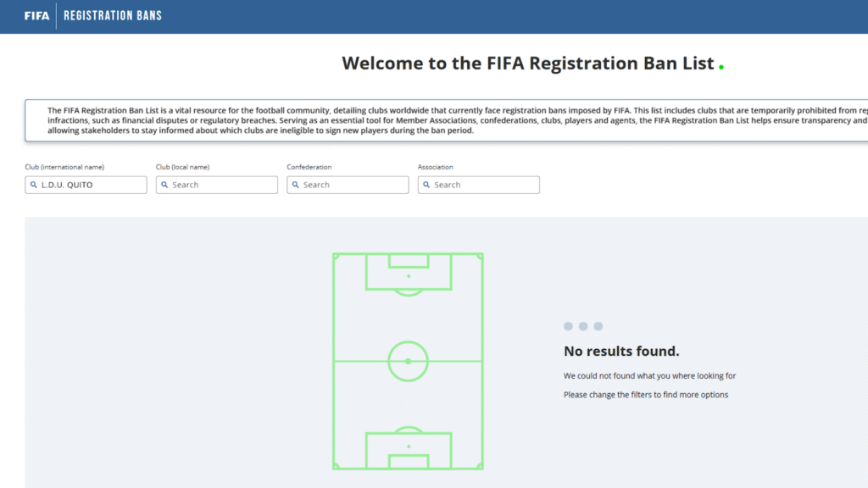
Task: Click the No results found heading
Action: [621, 352]
